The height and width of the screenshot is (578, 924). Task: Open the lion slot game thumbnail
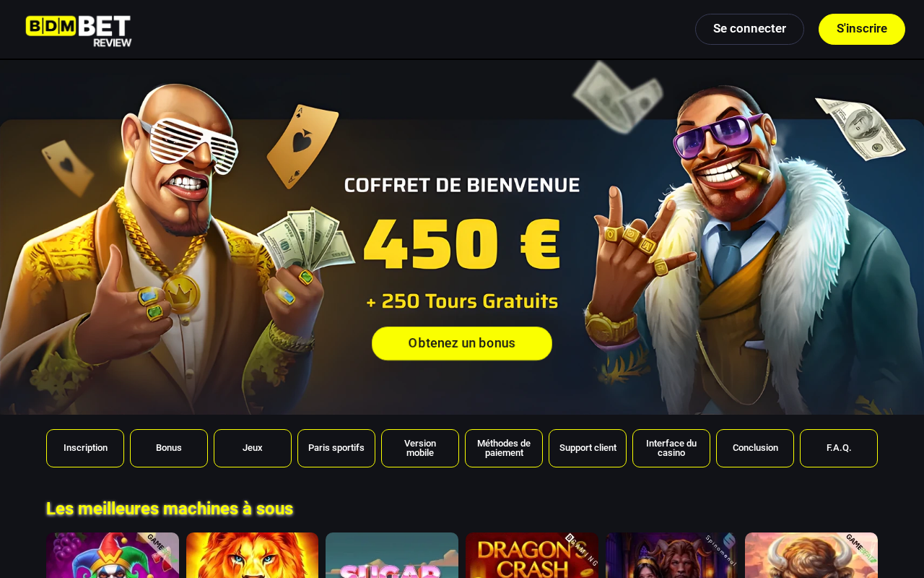252,556
